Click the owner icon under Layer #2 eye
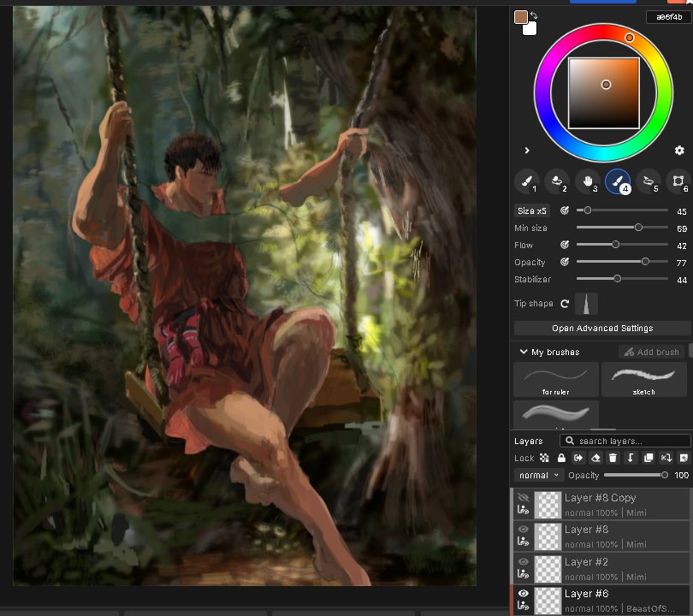The height and width of the screenshot is (616, 693). (524, 574)
